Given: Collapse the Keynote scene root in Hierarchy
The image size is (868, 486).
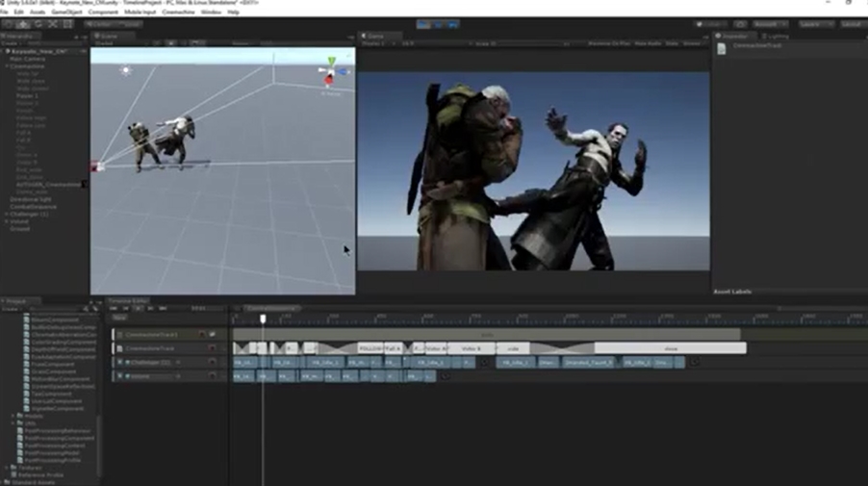Looking at the screenshot, I should [x=3, y=51].
